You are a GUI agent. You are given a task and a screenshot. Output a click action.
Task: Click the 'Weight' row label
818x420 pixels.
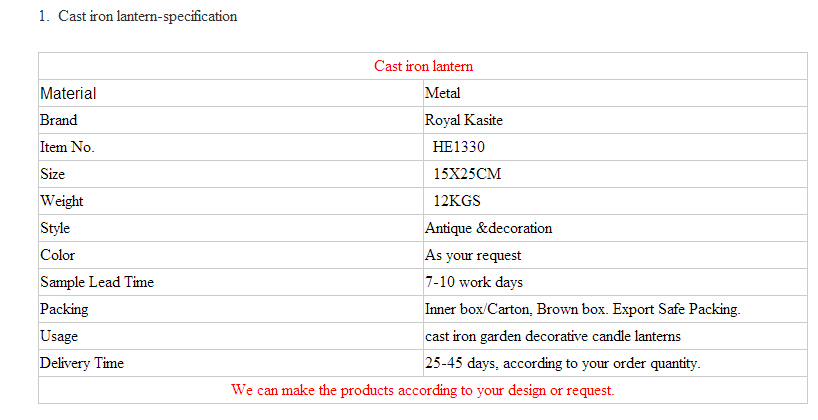point(61,201)
